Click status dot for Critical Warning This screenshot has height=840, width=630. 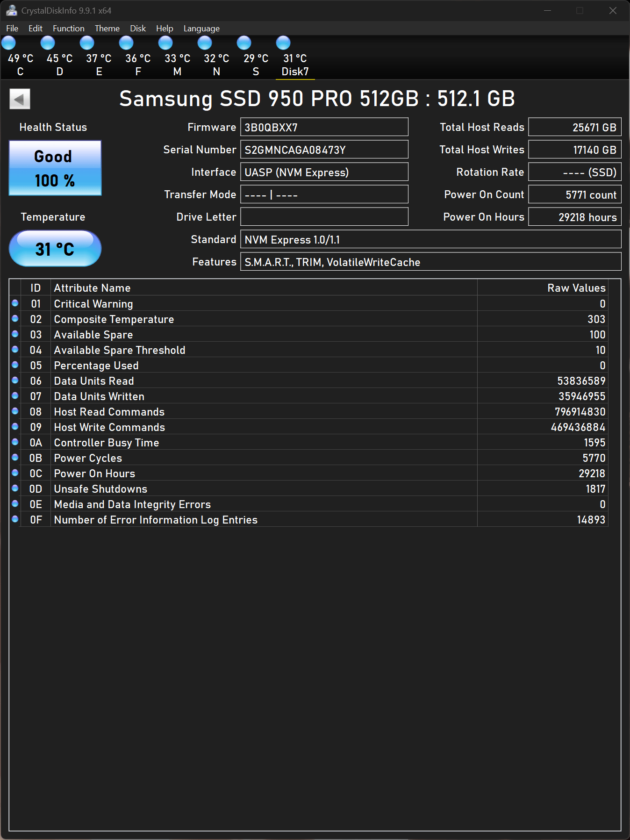click(15, 303)
